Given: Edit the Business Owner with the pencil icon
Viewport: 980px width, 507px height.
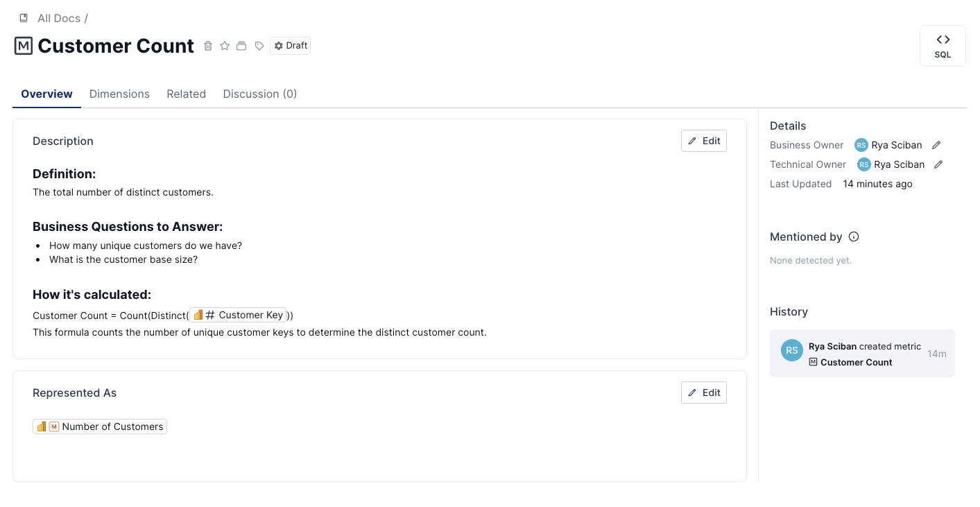Looking at the screenshot, I should [936, 145].
